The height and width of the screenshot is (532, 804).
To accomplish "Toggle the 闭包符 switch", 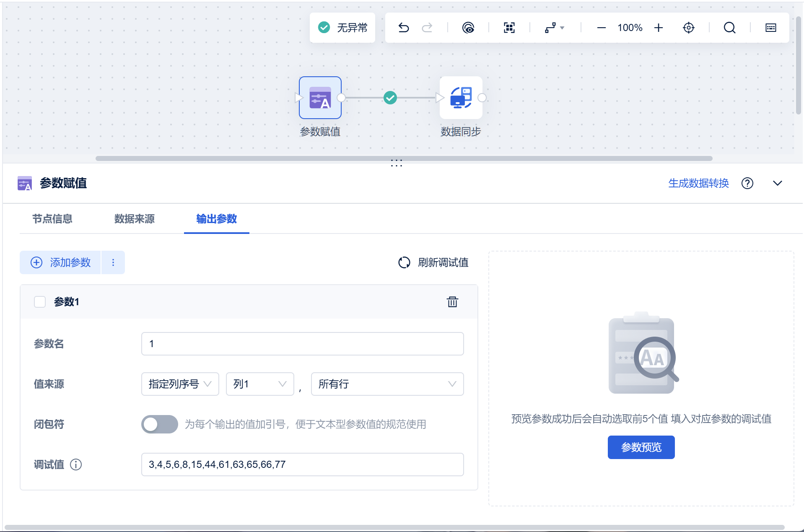I will [x=160, y=424].
